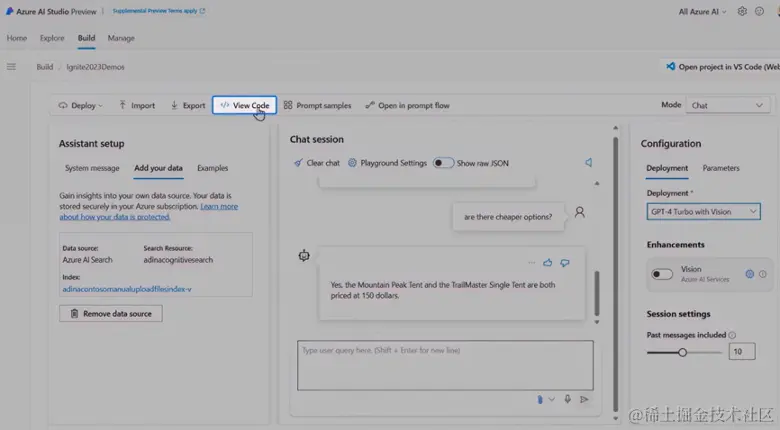This screenshot has height=430, width=780.
Task: Send the message with arrow icon
Action: 584,399
